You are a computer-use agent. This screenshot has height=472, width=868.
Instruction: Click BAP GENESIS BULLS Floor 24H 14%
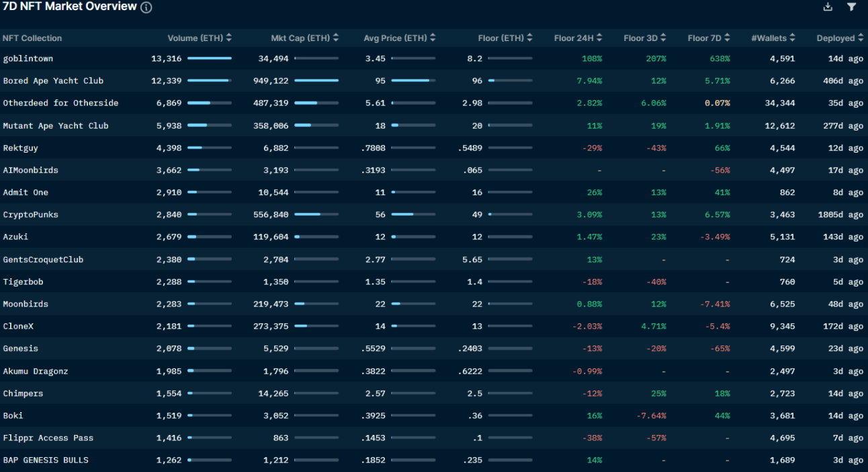pos(595,460)
